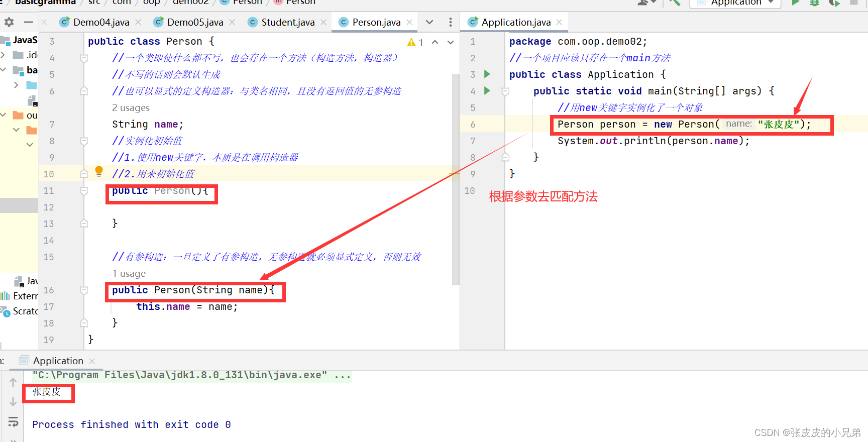Click the yellow lightbulb on line 10
This screenshot has width=868, height=442.
[x=99, y=171]
